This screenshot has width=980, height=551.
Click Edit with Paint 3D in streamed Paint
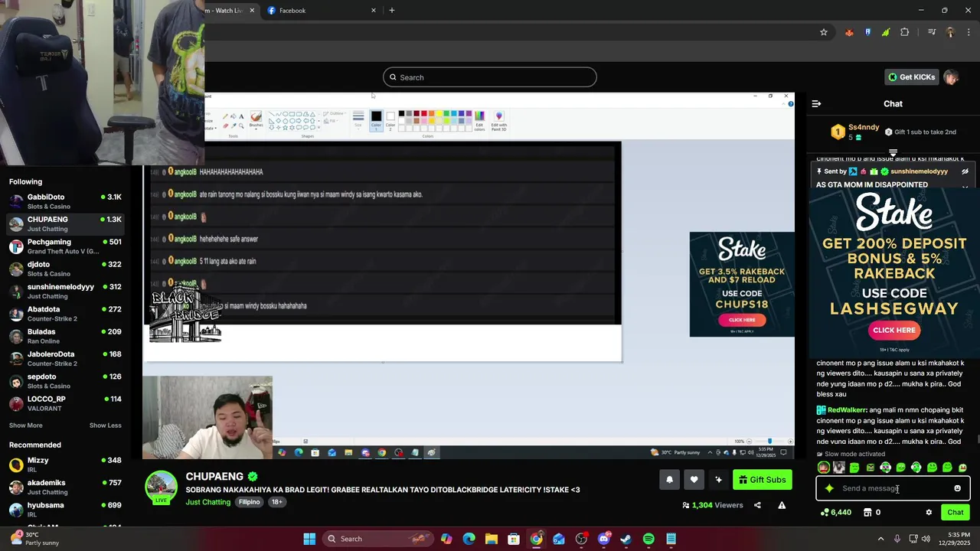(x=498, y=120)
